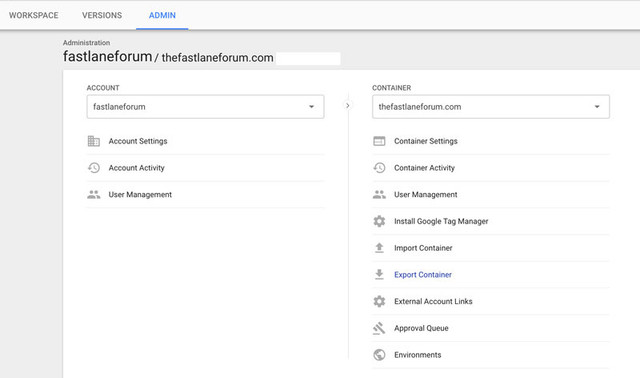Switch to the Workspace tab
640x378 pixels.
[34, 16]
